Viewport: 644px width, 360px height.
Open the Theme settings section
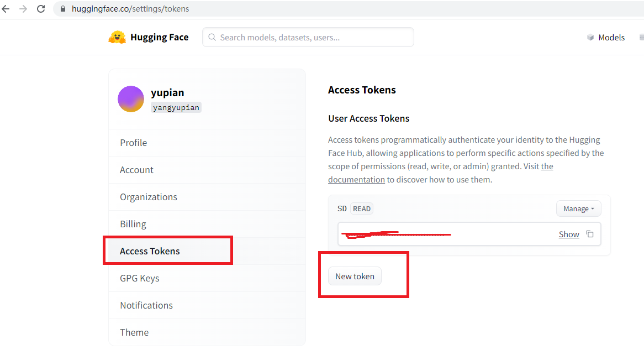tap(207, 332)
